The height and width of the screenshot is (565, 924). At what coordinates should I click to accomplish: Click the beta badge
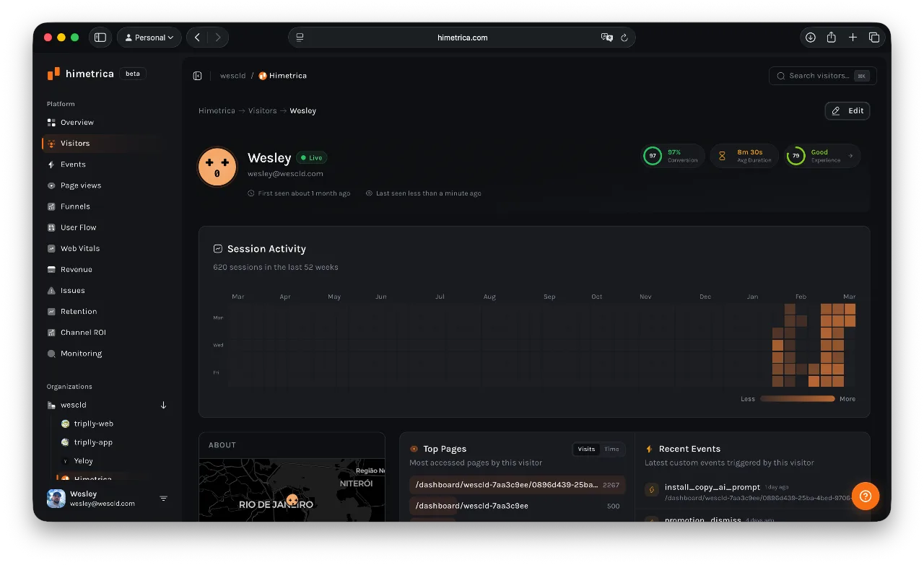tap(133, 74)
